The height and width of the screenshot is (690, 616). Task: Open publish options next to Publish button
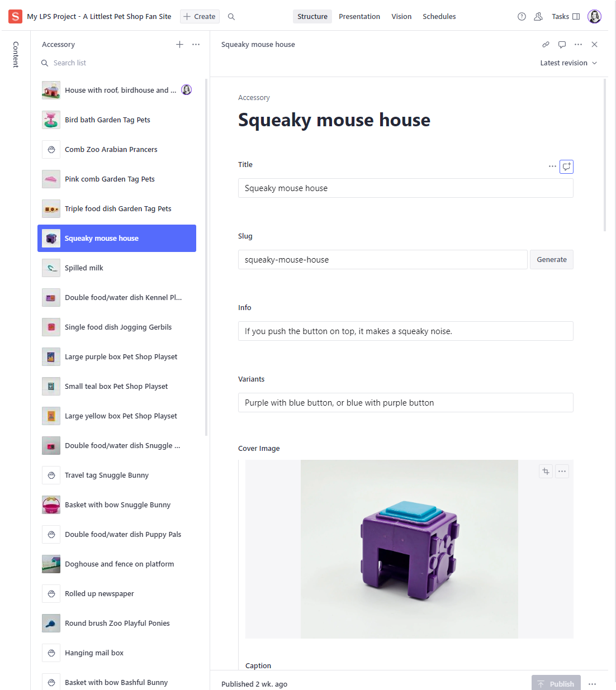(x=592, y=683)
